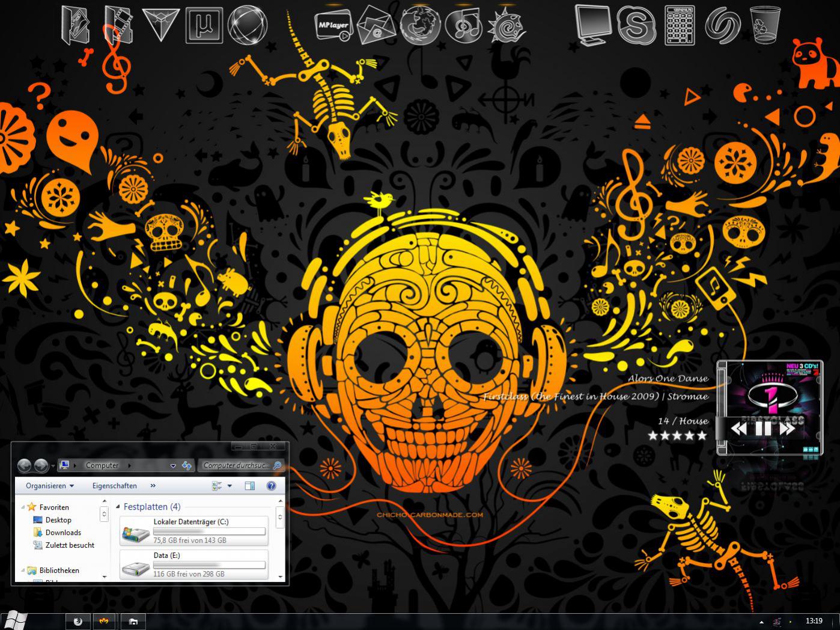Select Bibliotheken in navigation pane
This screenshot has width=840, height=630.
[x=59, y=570]
